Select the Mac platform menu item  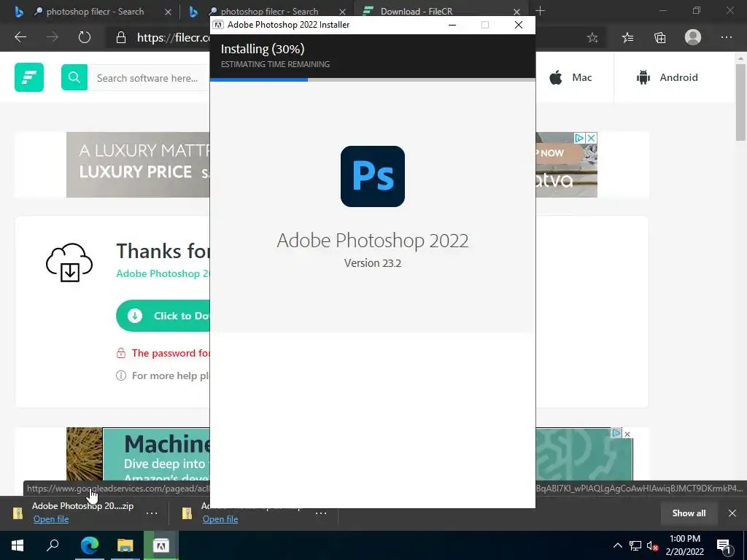click(x=570, y=77)
